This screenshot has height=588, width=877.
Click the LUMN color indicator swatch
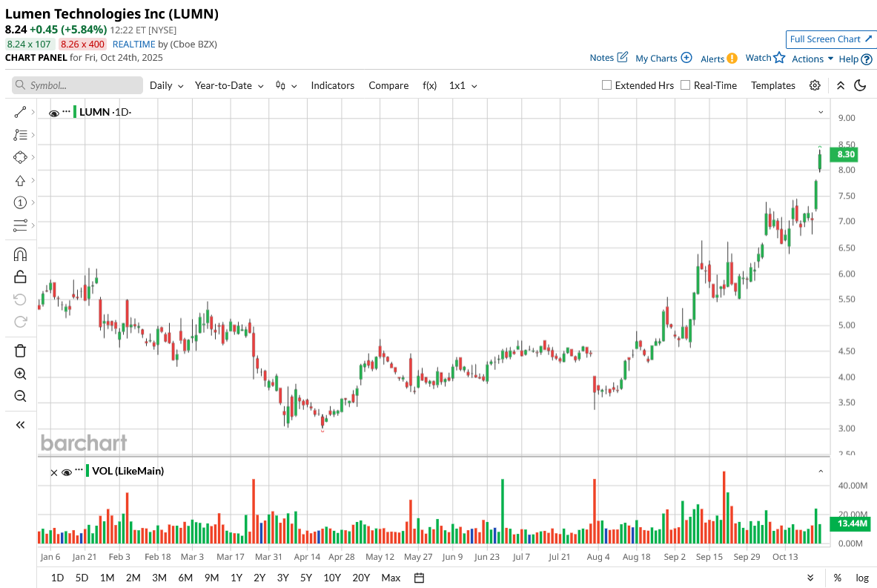coord(75,111)
